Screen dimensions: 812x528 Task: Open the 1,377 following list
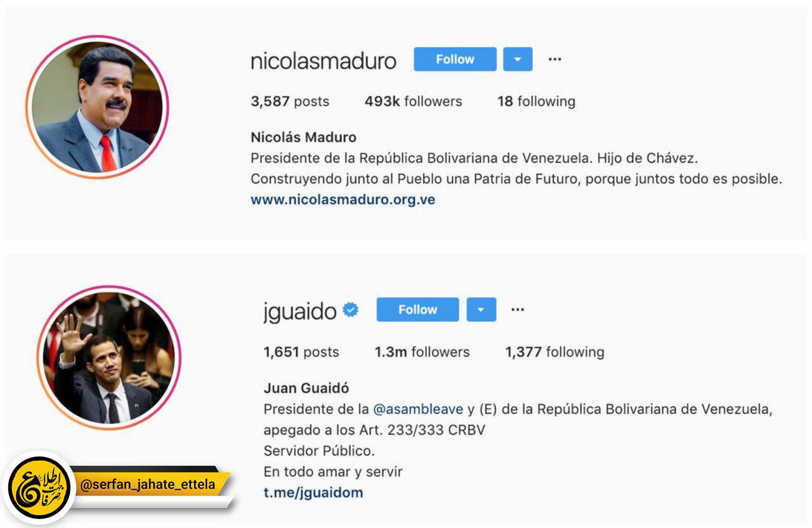(x=554, y=352)
